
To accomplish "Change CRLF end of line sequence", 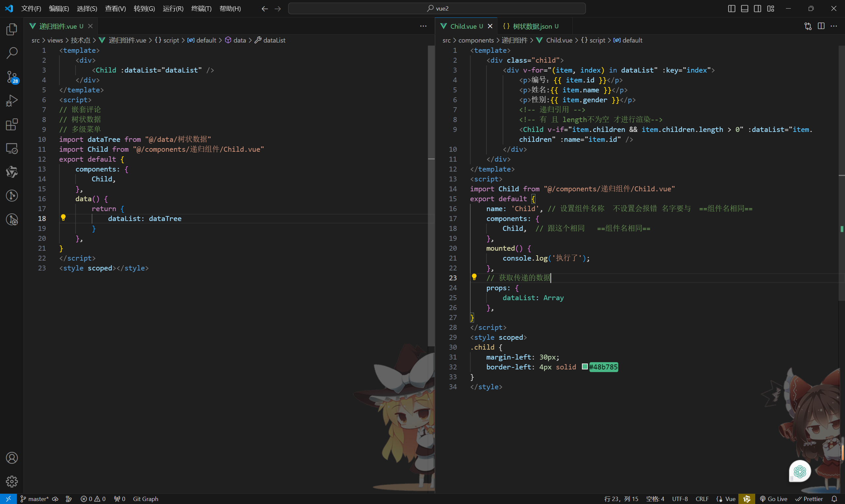I will (x=702, y=499).
